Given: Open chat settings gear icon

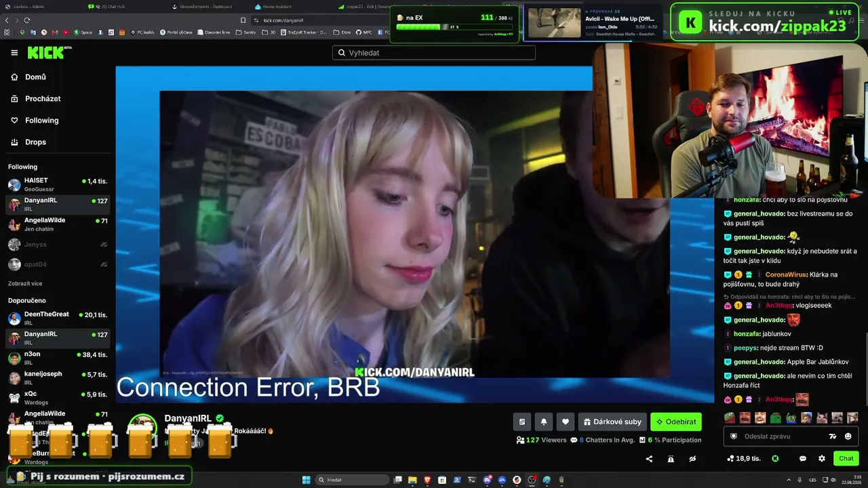Looking at the screenshot, I should pyautogui.click(x=822, y=459).
